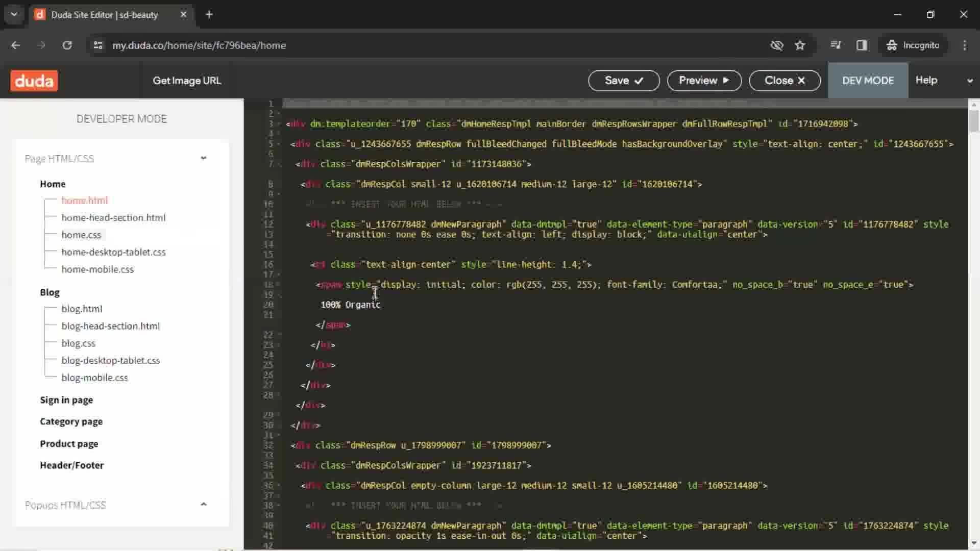Click the code editor vertical scrollbar thumb
This screenshot has height=551, width=980.
pyautogui.click(x=974, y=121)
